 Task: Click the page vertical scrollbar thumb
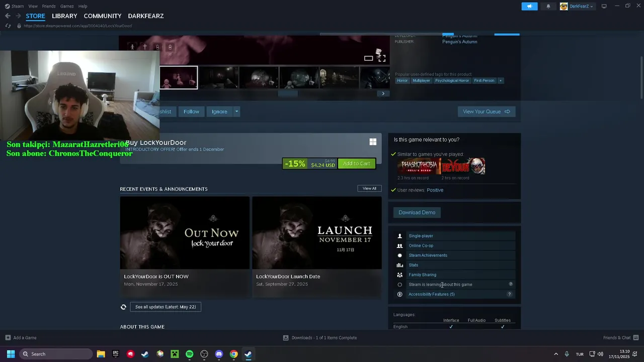641,78
